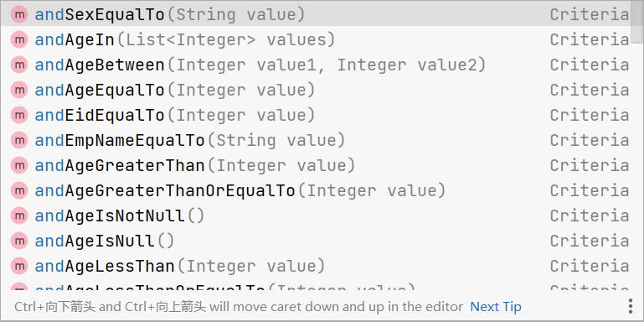Image resolution: width=644 pixels, height=322 pixels.
Task: Click the method icon beside andAgeIsNull
Action: tap(19, 241)
